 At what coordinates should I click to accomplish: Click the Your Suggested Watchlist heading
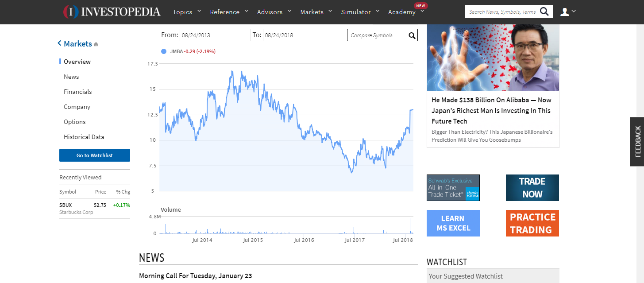466,276
